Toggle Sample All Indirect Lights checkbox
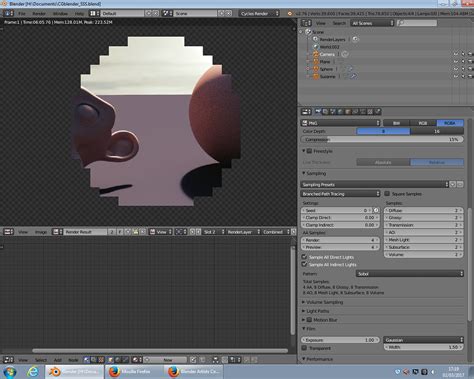The width and height of the screenshot is (474, 379). tap(304, 264)
